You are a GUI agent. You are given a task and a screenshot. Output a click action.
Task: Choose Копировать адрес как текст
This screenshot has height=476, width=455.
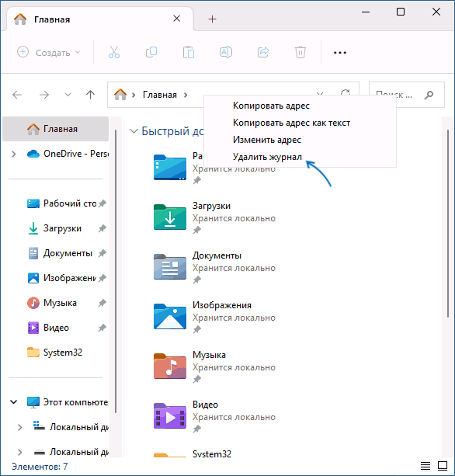(291, 123)
